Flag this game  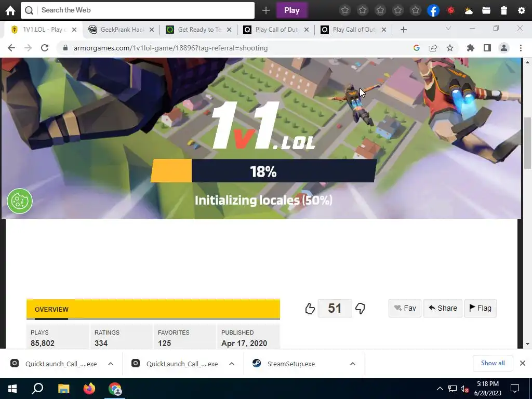click(x=481, y=308)
